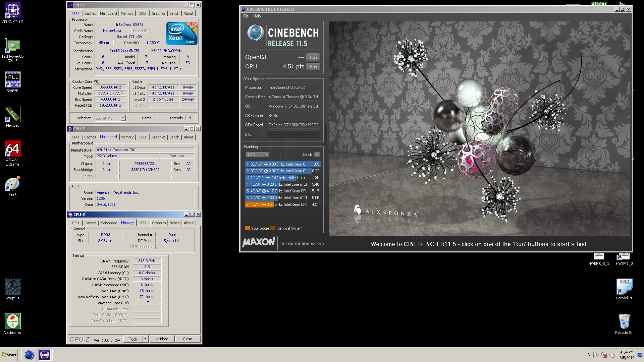Run the CPU benchmark

coord(313,67)
